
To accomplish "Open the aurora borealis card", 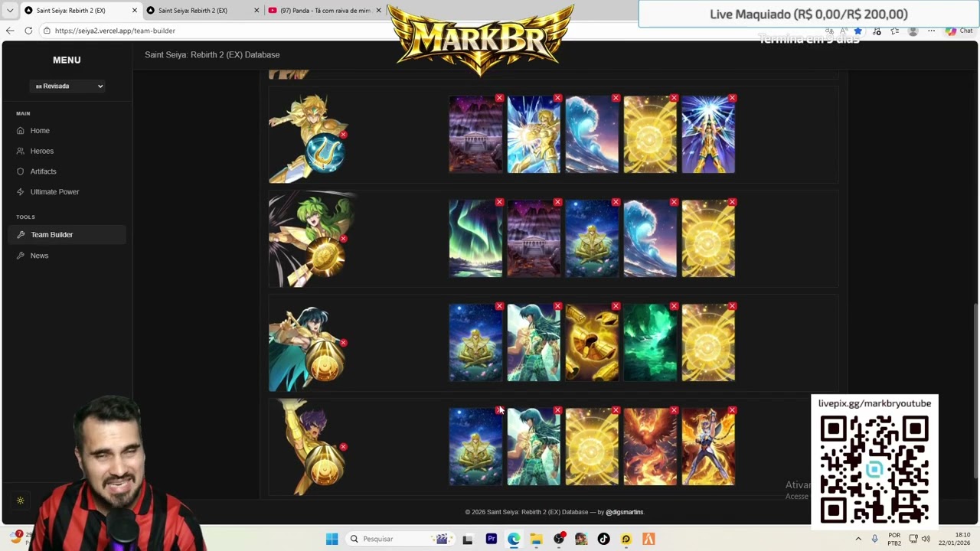I will click(475, 239).
